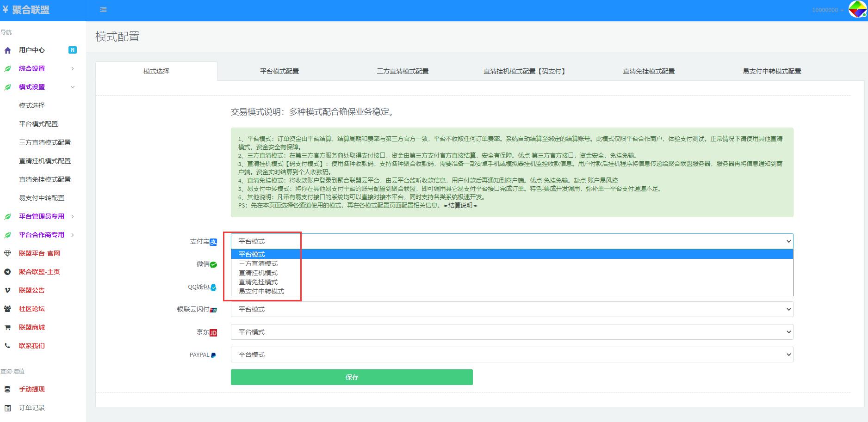This screenshot has width=868, height=422.
Task: Click the green 保存 button
Action: tap(352, 377)
